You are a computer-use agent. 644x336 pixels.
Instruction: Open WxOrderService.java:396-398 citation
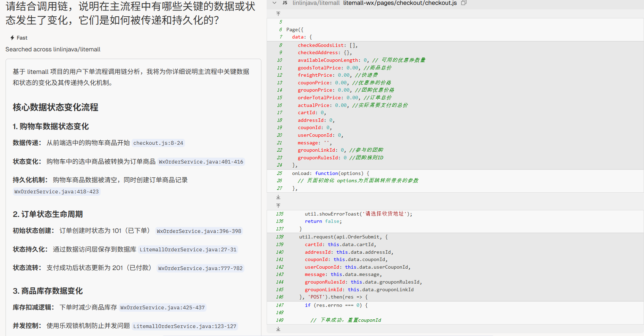pyautogui.click(x=199, y=231)
